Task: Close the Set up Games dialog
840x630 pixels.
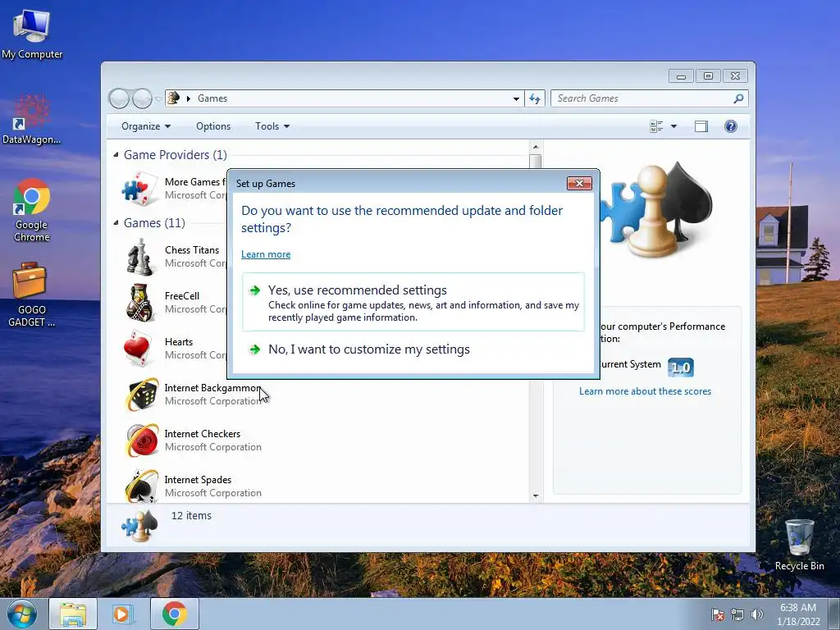Action: (579, 183)
